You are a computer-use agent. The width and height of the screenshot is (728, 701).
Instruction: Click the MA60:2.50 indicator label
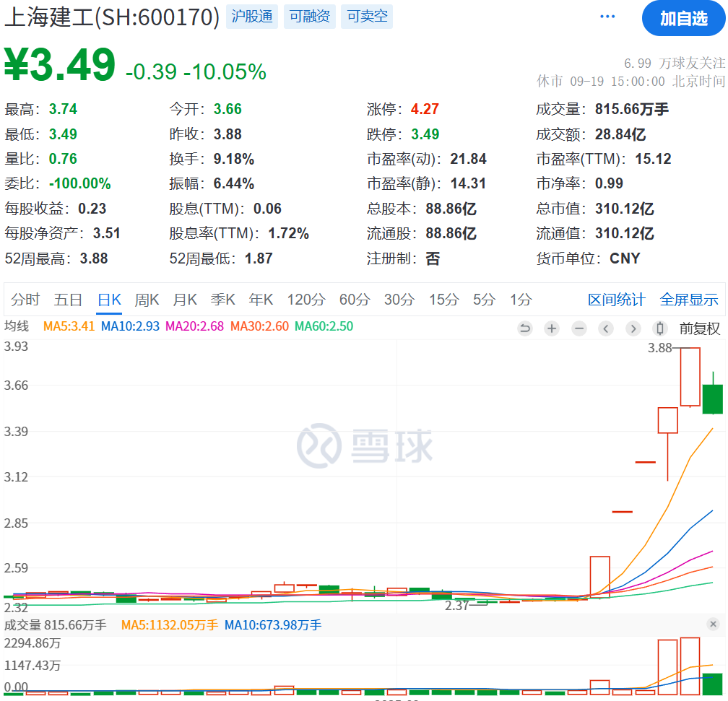coord(324,326)
